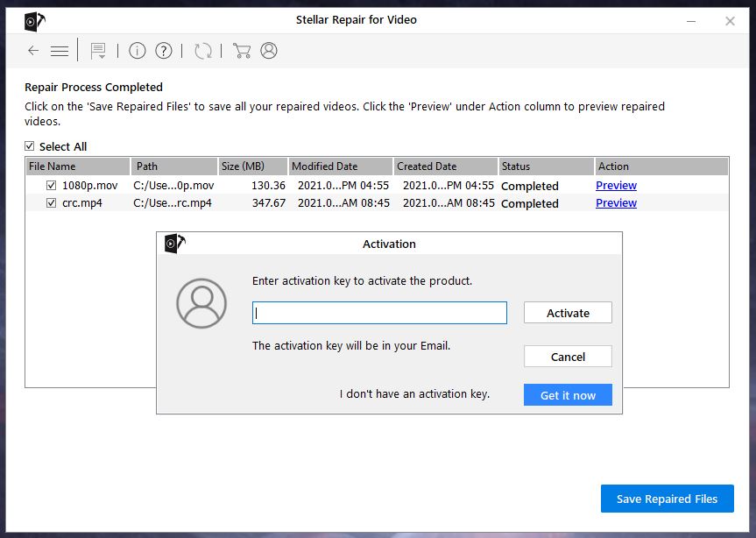This screenshot has width=756, height=538.
Task: Click the 130.36 size value
Action: coord(269,186)
